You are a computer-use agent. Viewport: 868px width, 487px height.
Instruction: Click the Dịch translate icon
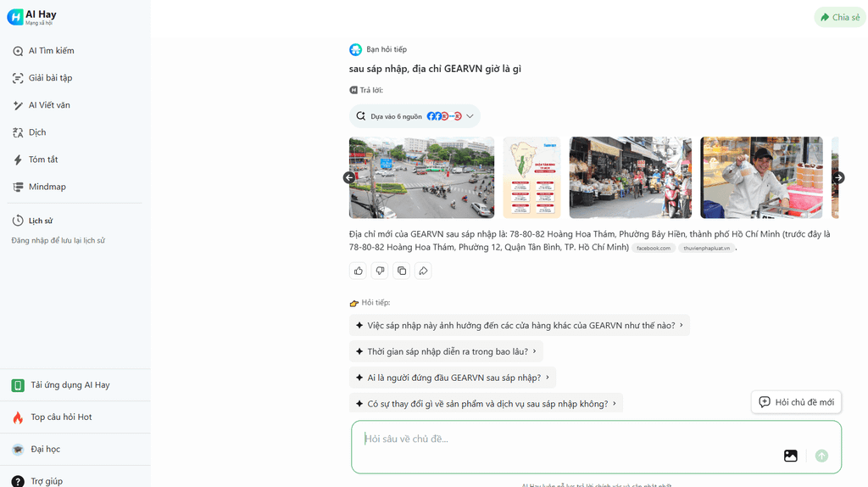[18, 132]
